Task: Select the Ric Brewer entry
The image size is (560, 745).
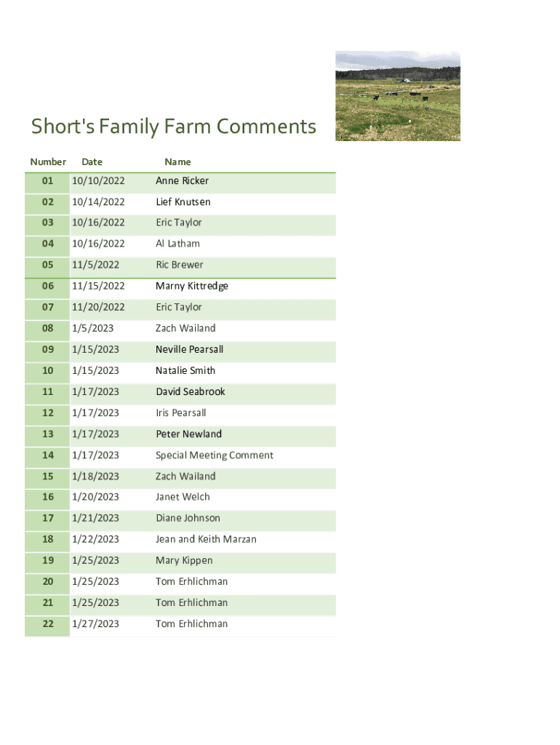Action: tap(179, 265)
